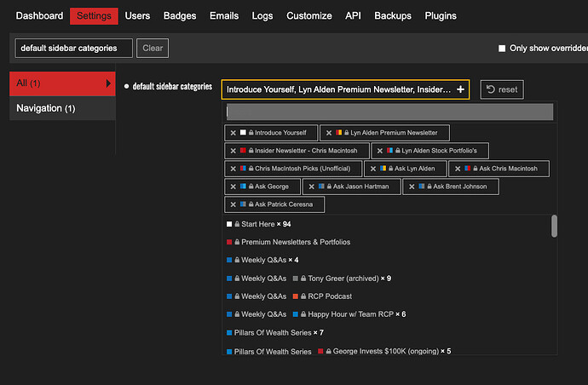Go to the API tab
This screenshot has height=385, width=588.
(353, 15)
